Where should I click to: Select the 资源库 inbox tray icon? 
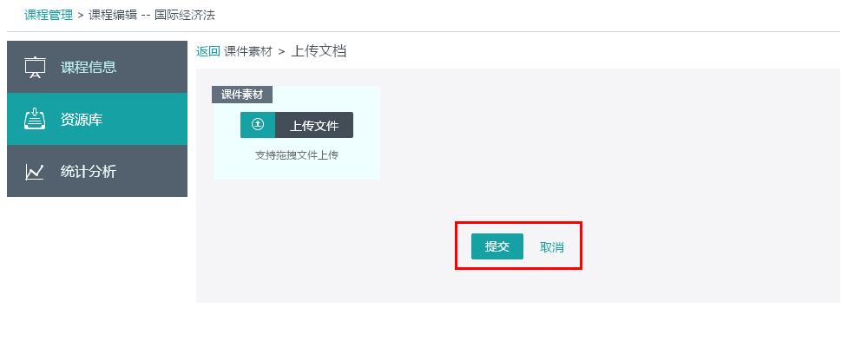(x=36, y=119)
